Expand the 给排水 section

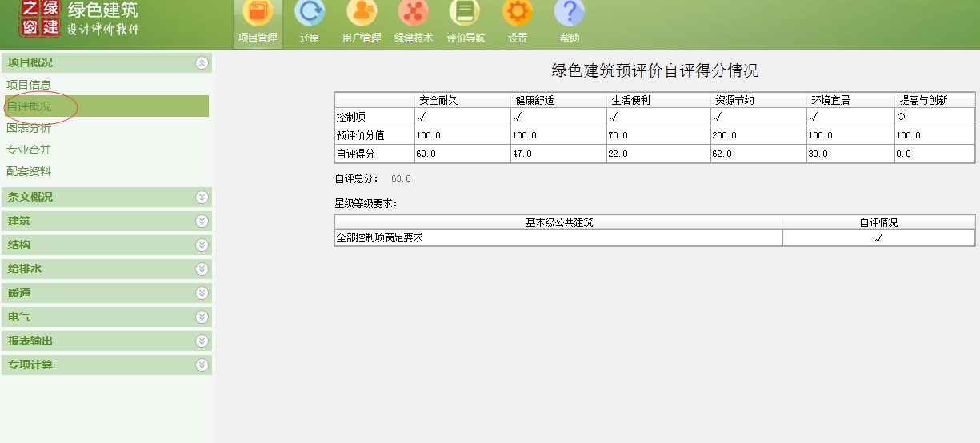coord(202,269)
